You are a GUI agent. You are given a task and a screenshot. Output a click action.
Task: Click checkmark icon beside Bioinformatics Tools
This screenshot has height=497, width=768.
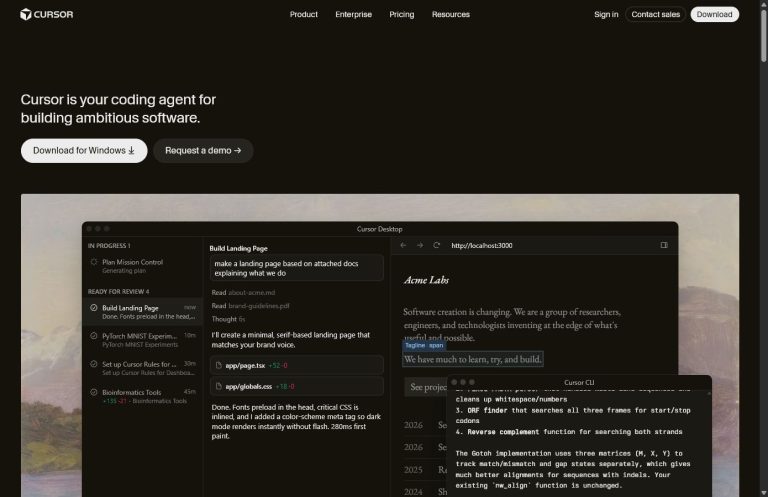point(94,392)
